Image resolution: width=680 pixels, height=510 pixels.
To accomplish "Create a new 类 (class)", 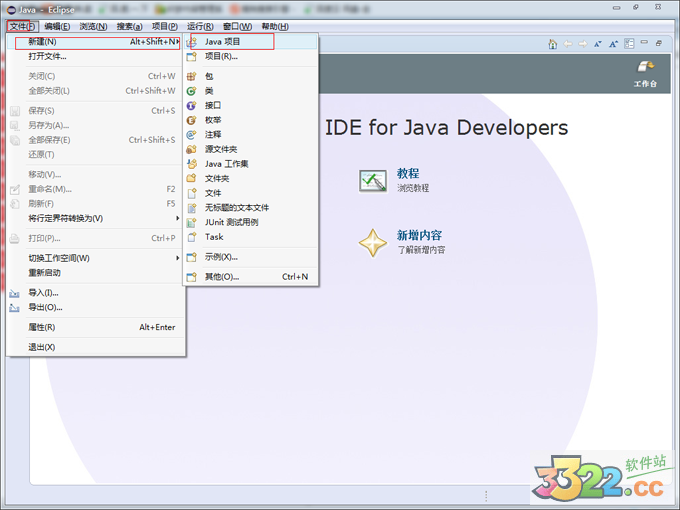I will (251, 91).
